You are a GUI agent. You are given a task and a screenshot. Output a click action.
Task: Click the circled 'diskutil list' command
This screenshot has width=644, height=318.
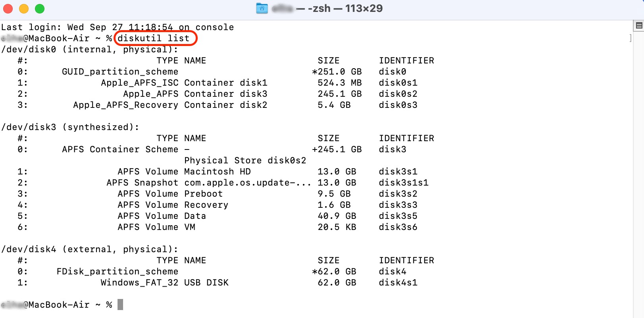[154, 38]
